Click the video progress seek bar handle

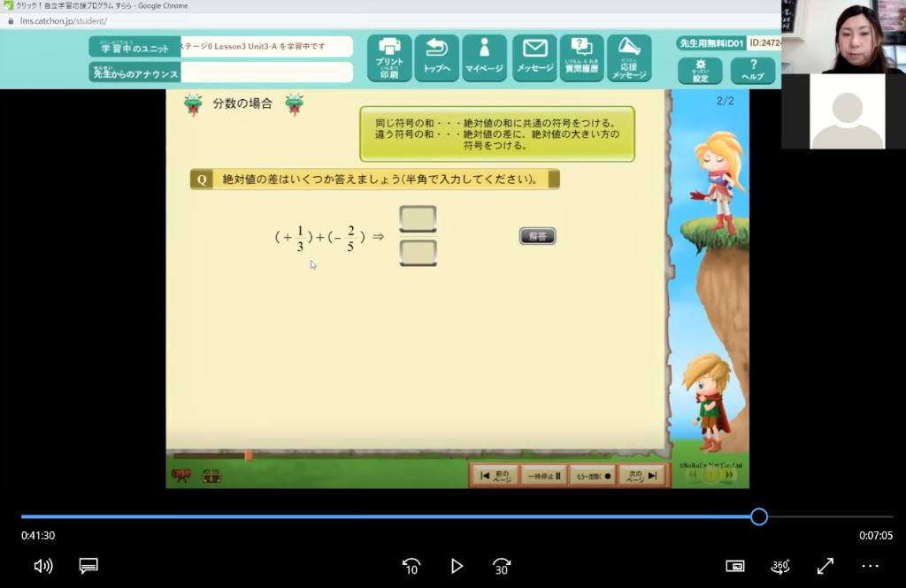tap(758, 516)
